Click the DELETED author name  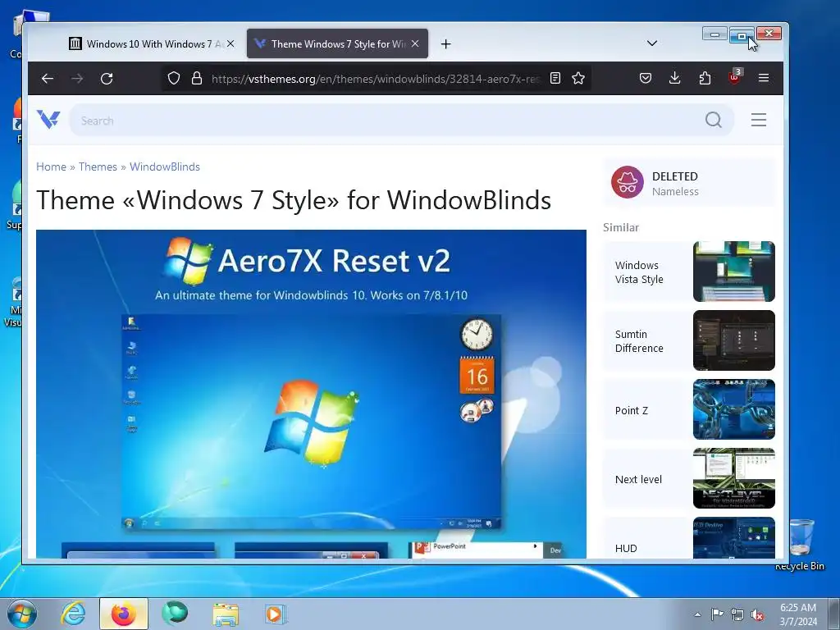pyautogui.click(x=675, y=176)
